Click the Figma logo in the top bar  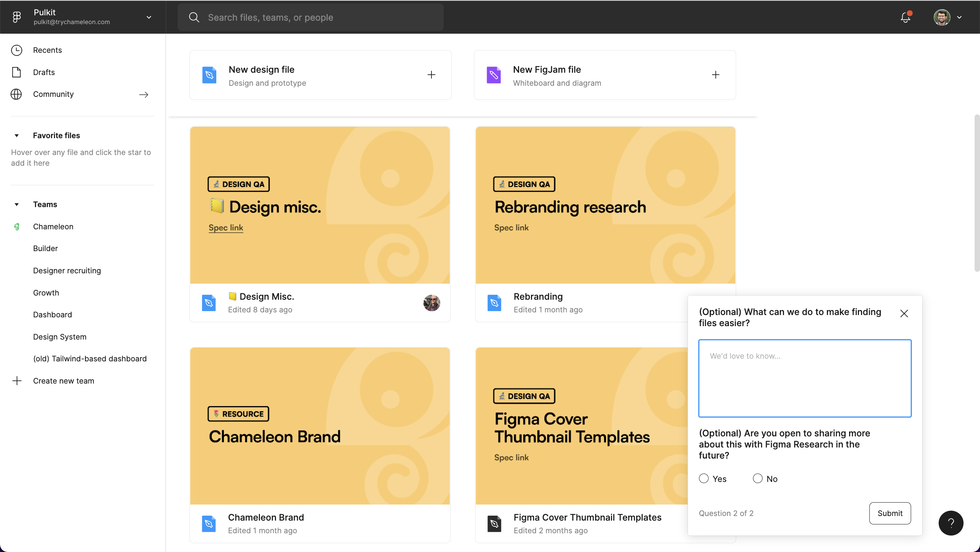(x=17, y=17)
